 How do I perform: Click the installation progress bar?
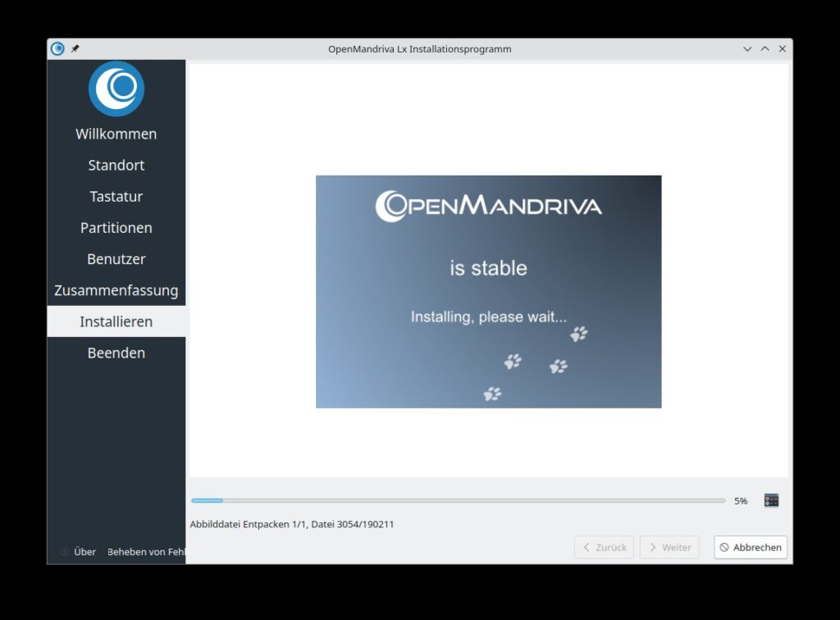tap(458, 500)
